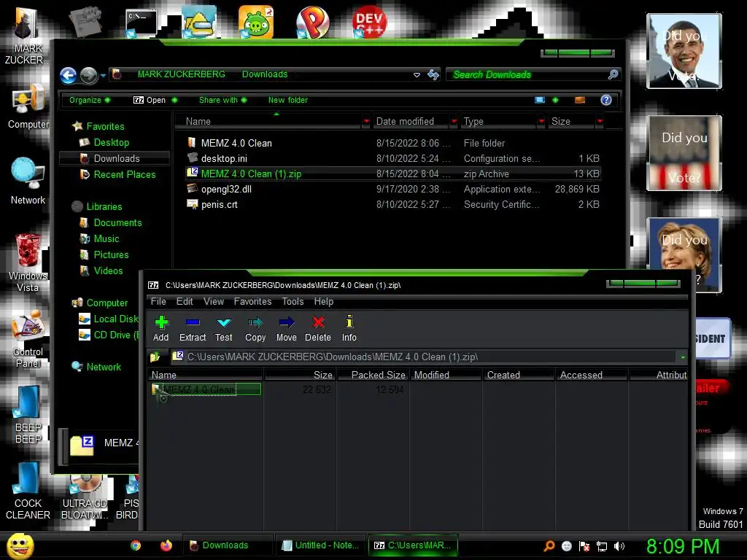Screen dimensions: 747x560
Task: Open the Name column filter dropdown
Action: (366, 122)
